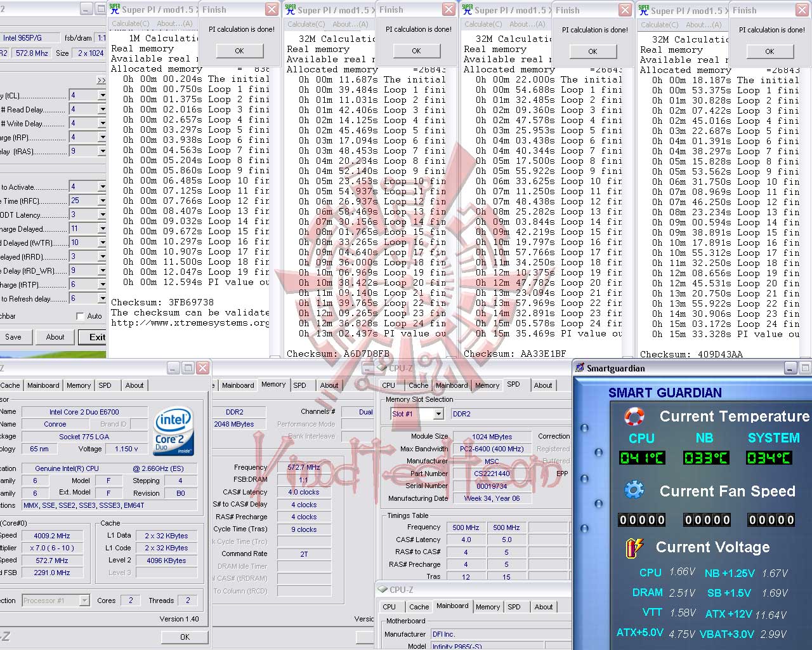Open the Refresh delay dropdown

(x=102, y=298)
